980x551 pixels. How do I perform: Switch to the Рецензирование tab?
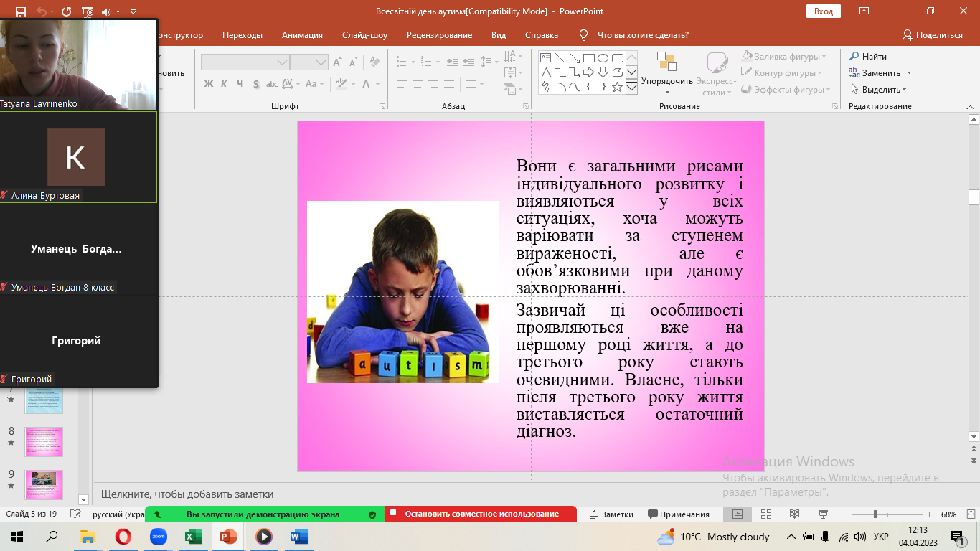(439, 35)
